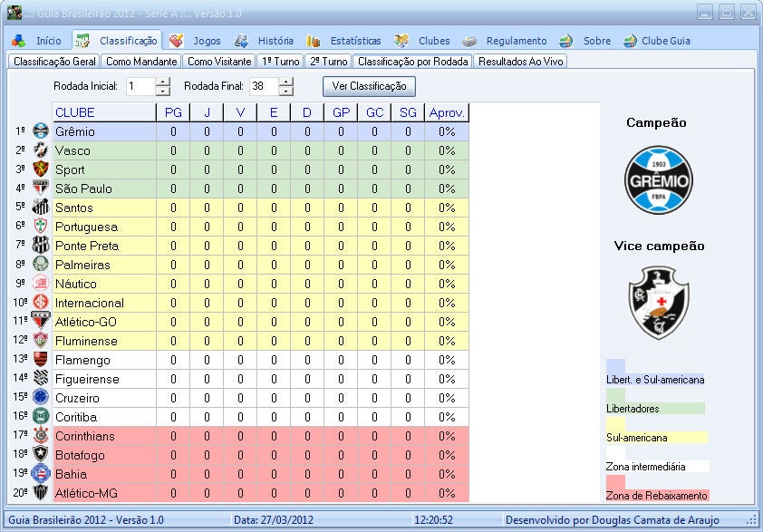763x532 pixels.
Task: Click the São Paulo crest icon
Action: [41, 188]
